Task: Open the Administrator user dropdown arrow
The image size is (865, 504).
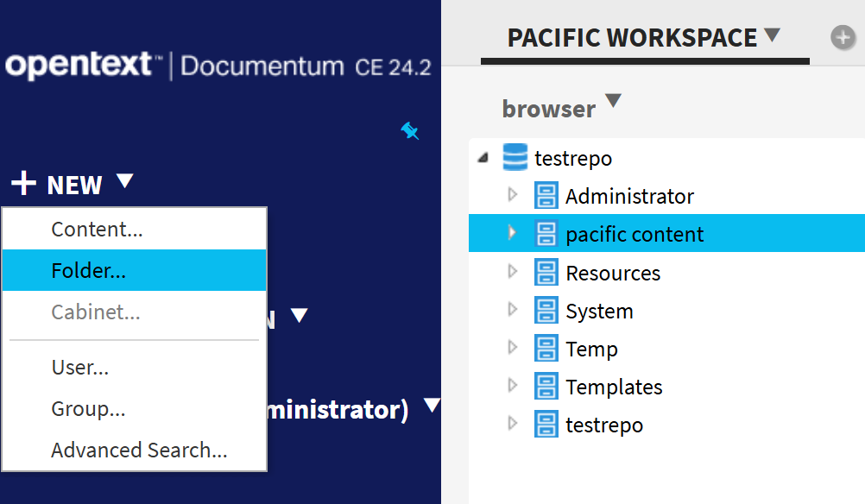Action: coord(432,406)
